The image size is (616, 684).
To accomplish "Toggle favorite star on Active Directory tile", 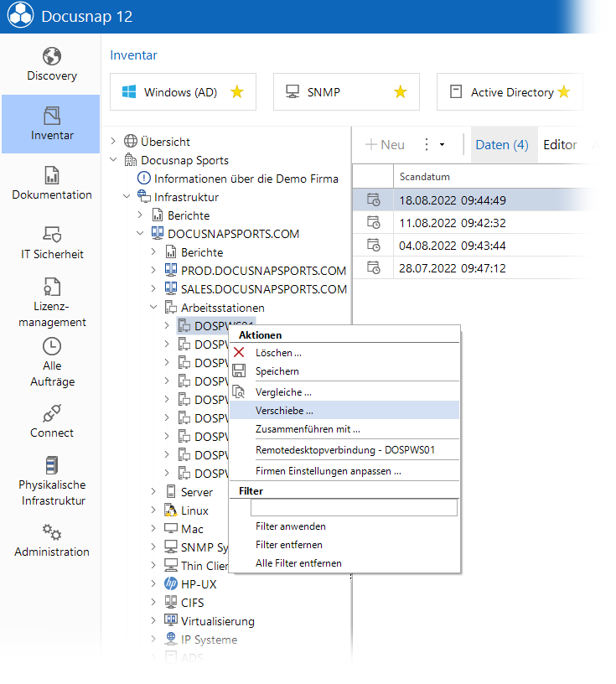I will point(564,91).
